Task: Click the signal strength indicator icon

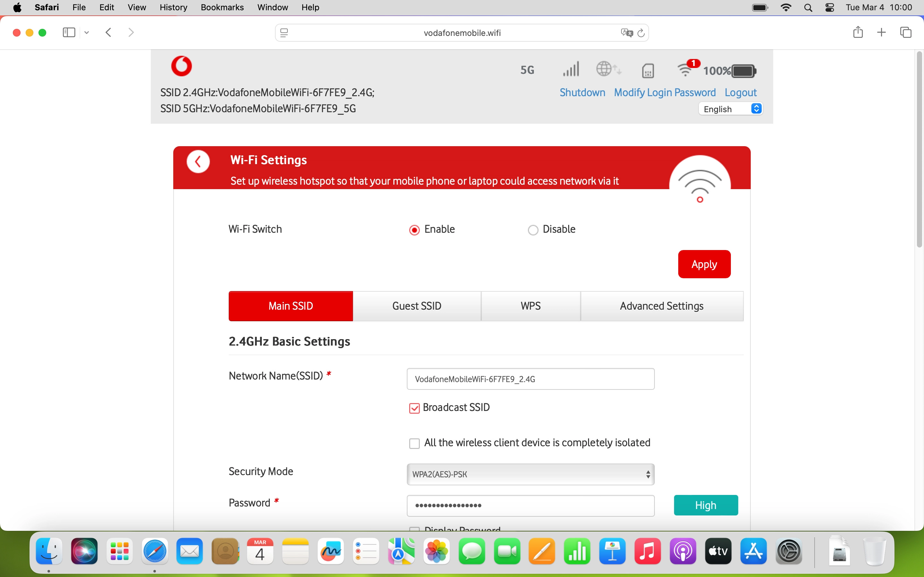Action: 570,69
